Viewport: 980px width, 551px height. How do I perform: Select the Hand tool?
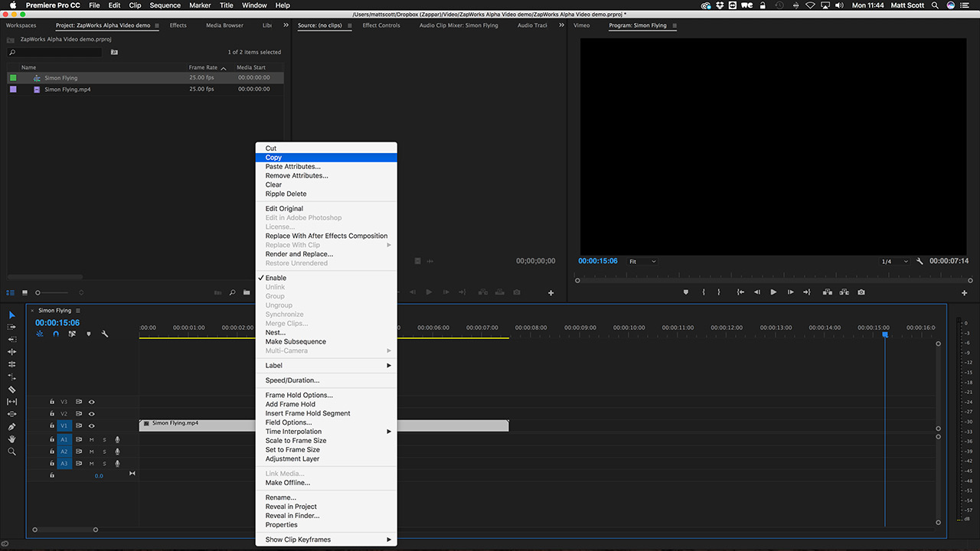tap(11, 439)
